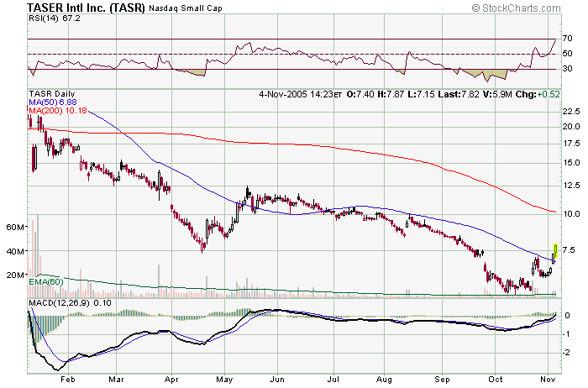Select the TASR Daily label
Viewport: 588px width, 388px height.
coord(52,94)
